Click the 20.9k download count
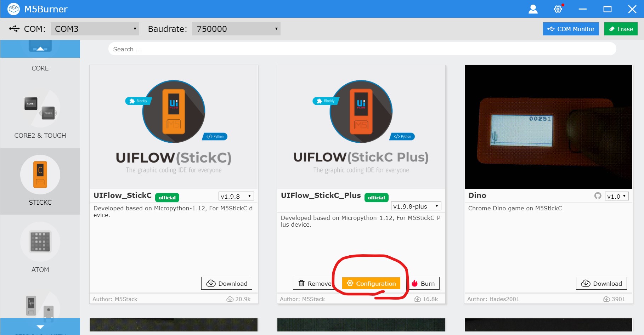 (239, 299)
